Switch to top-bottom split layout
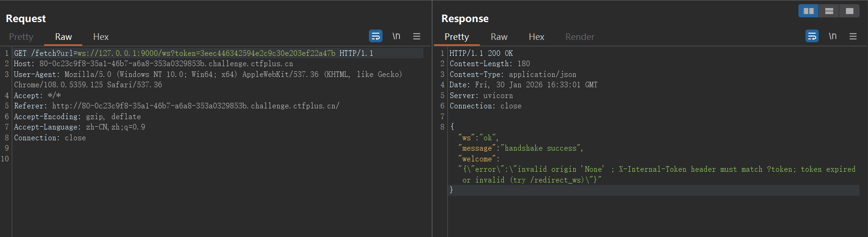The height and width of the screenshot is (237, 868). tap(829, 11)
